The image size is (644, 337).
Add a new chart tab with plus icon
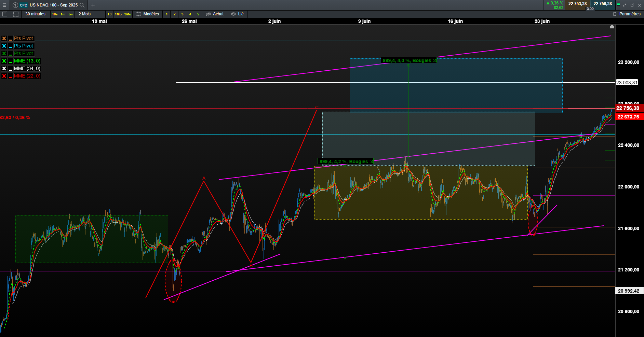click(93, 5)
